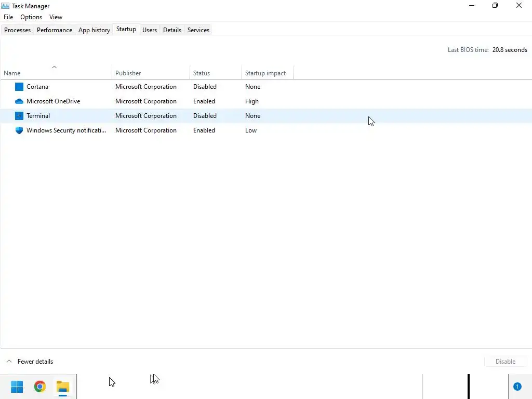This screenshot has height=399, width=532.
Task: Switch to the Performance tab
Action: click(x=55, y=30)
